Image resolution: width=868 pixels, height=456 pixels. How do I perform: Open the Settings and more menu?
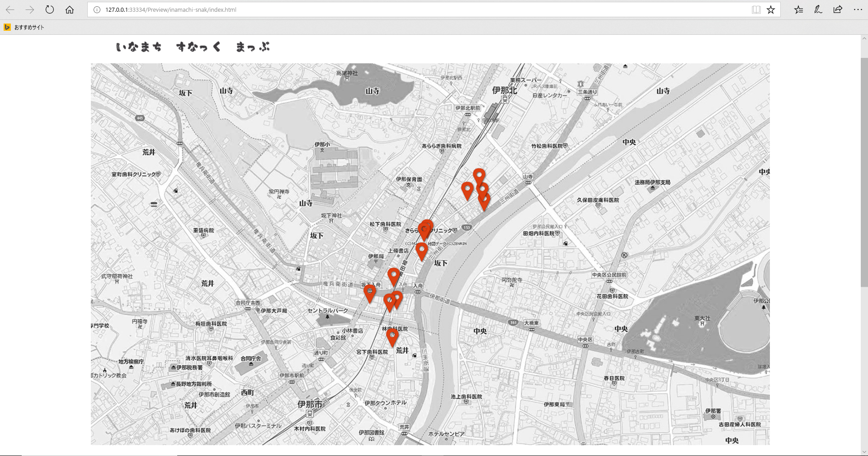point(858,9)
